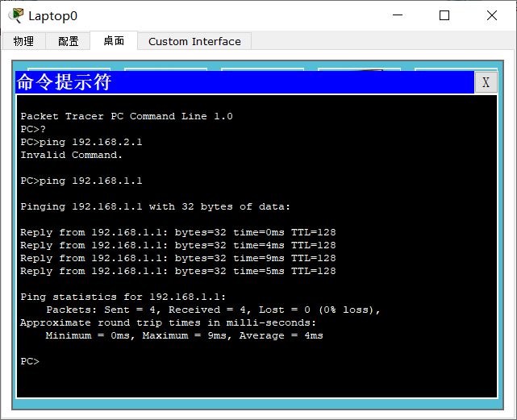Click the 'Packet Tracer PC Command Line 1.0' header
Viewport: 517px width, 420px height.
pos(126,116)
